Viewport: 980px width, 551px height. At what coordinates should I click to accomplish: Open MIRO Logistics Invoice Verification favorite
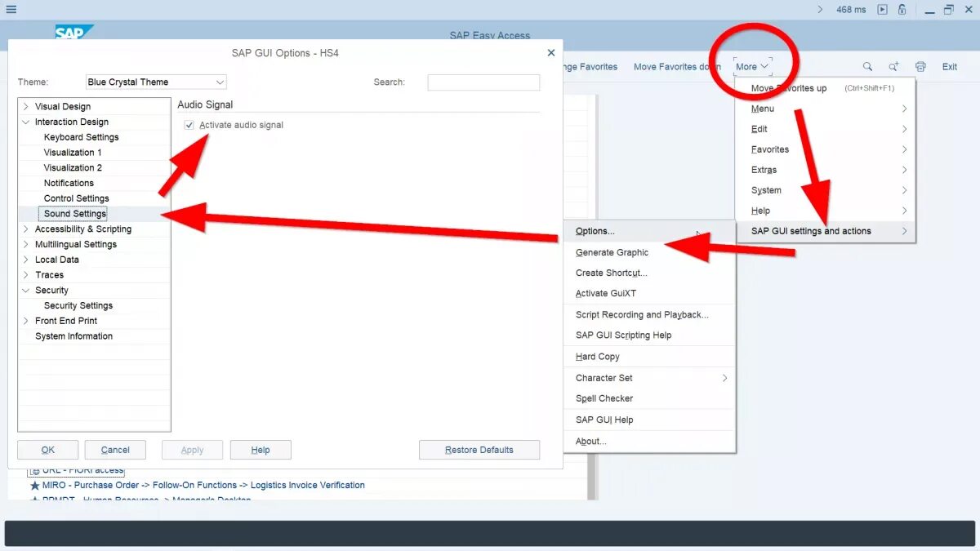tap(203, 486)
